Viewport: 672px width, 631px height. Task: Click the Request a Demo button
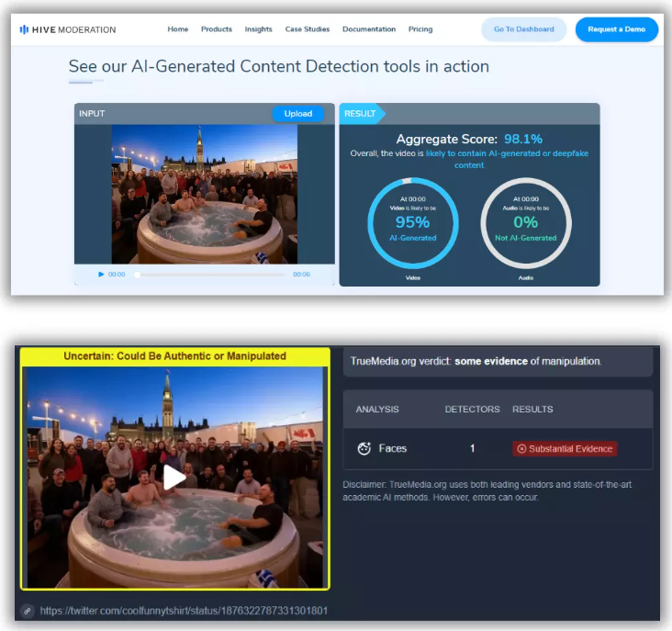pyautogui.click(x=616, y=29)
